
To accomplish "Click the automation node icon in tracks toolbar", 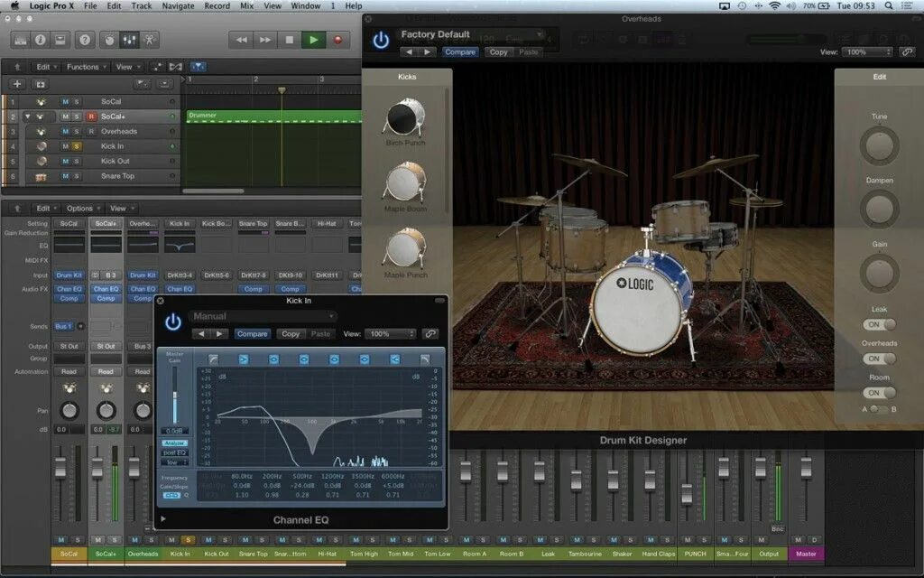I will [x=157, y=67].
